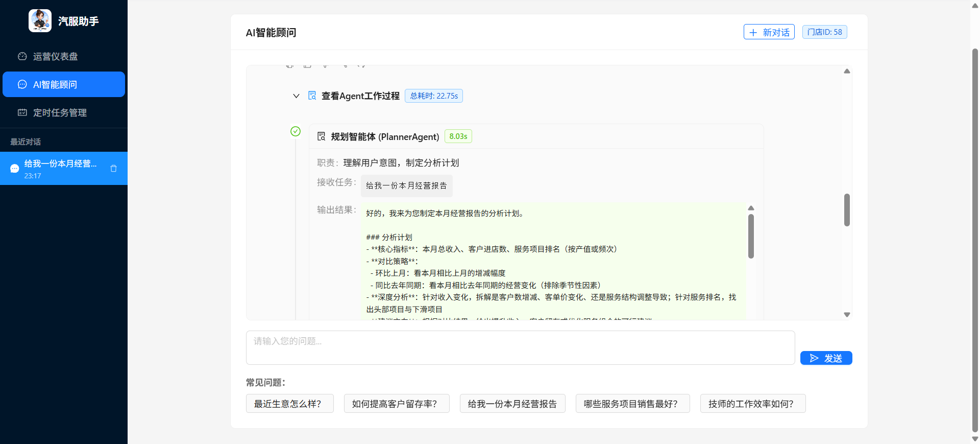Delete the recent conversation with trash icon
Screen dimensions: 980x444
pyautogui.click(x=114, y=168)
